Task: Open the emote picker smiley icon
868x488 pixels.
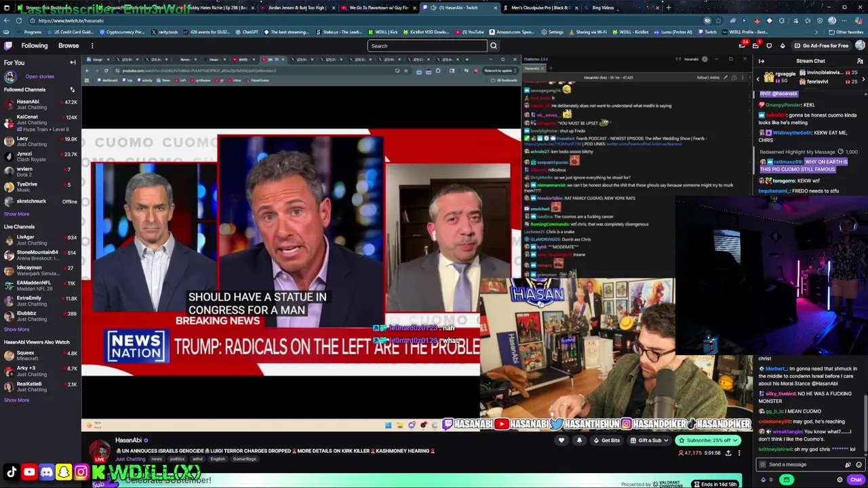Action: 859,464
